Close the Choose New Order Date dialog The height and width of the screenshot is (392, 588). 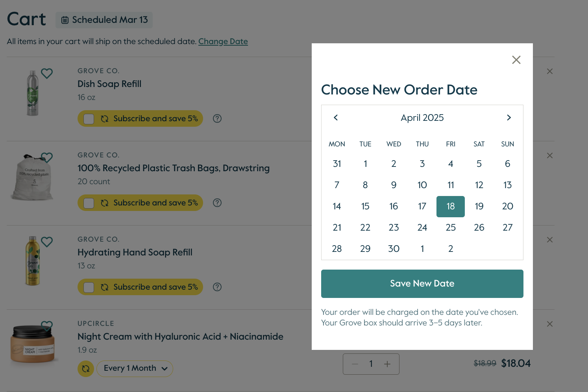516,60
